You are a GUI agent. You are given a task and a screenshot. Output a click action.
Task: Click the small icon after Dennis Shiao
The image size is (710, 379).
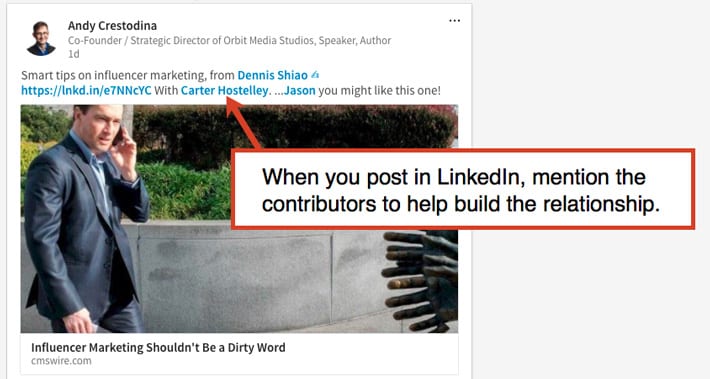(x=315, y=74)
